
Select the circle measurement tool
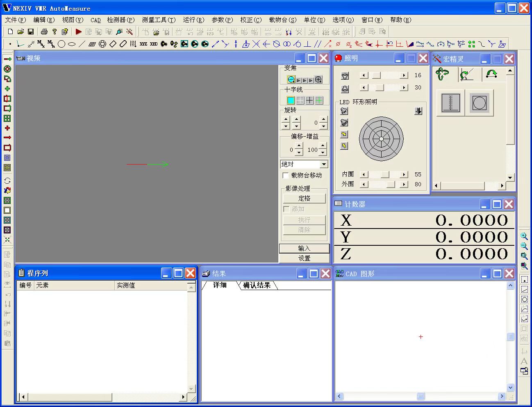tap(61, 44)
